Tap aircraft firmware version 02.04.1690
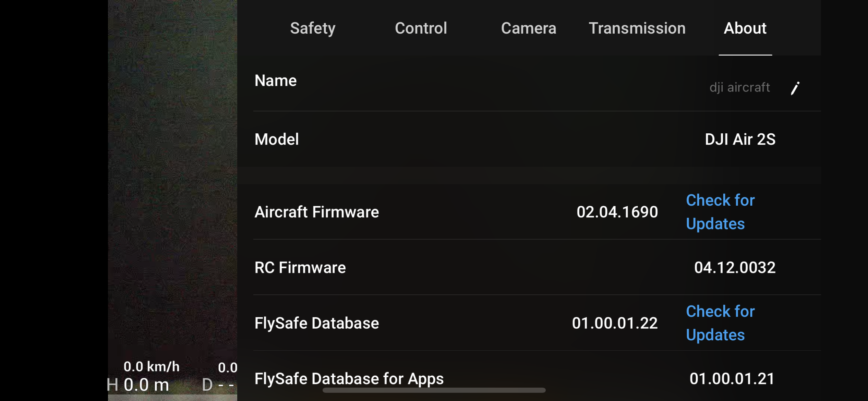This screenshot has width=868, height=401. (x=617, y=212)
